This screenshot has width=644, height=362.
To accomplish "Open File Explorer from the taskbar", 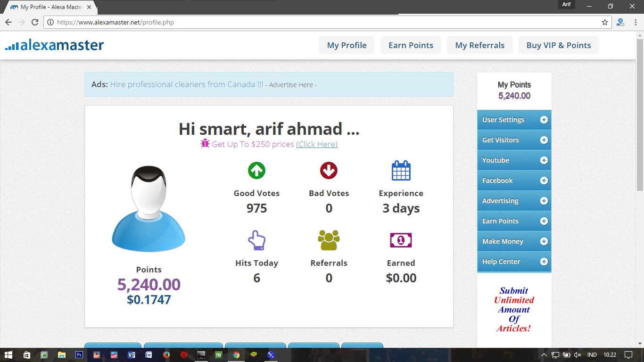I will point(62,355).
